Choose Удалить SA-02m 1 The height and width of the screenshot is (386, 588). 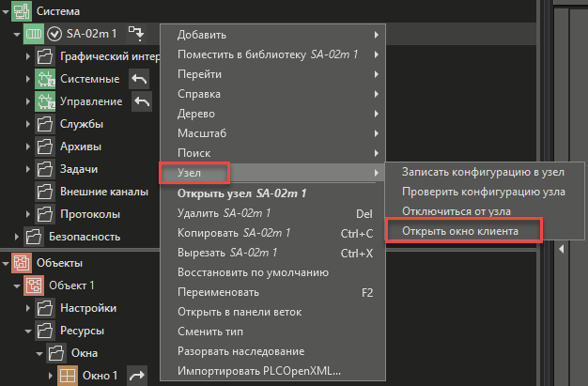(272, 213)
